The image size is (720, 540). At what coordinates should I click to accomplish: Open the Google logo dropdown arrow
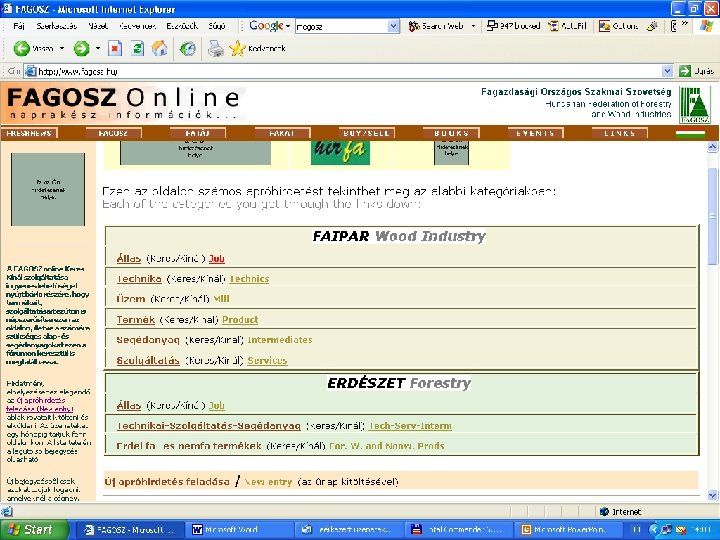click(288, 26)
